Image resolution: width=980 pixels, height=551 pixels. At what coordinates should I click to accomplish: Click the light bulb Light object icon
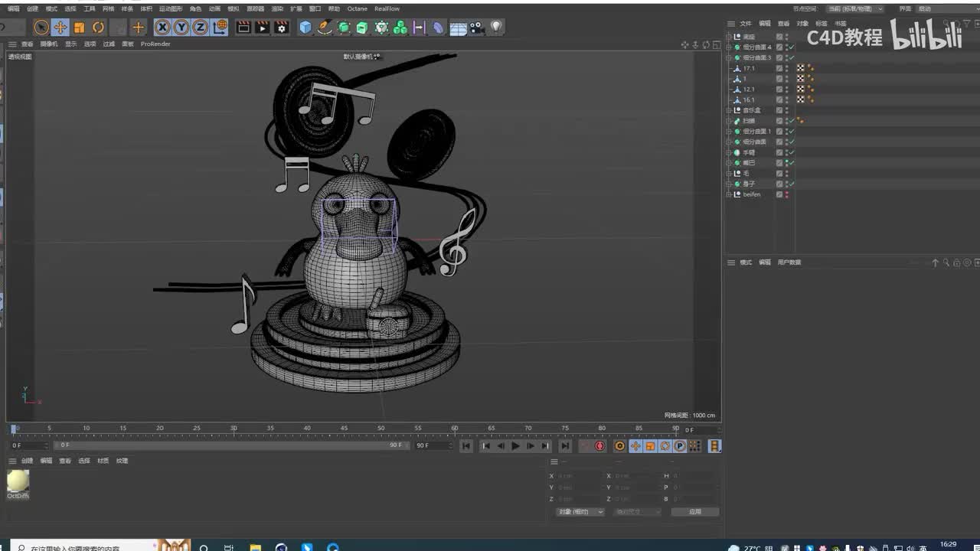496,28
